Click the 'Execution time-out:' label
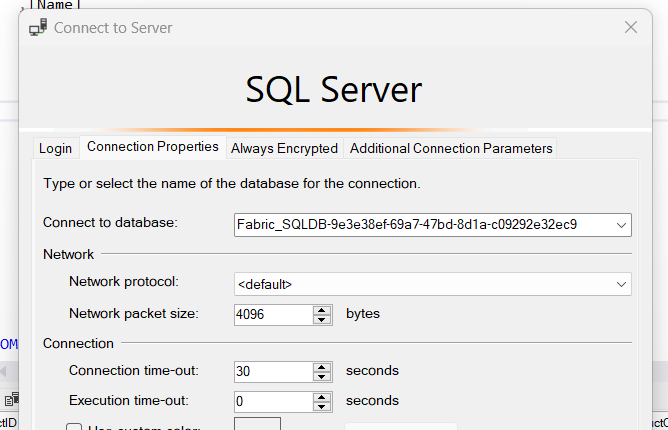The height and width of the screenshot is (430, 668). tap(129, 401)
